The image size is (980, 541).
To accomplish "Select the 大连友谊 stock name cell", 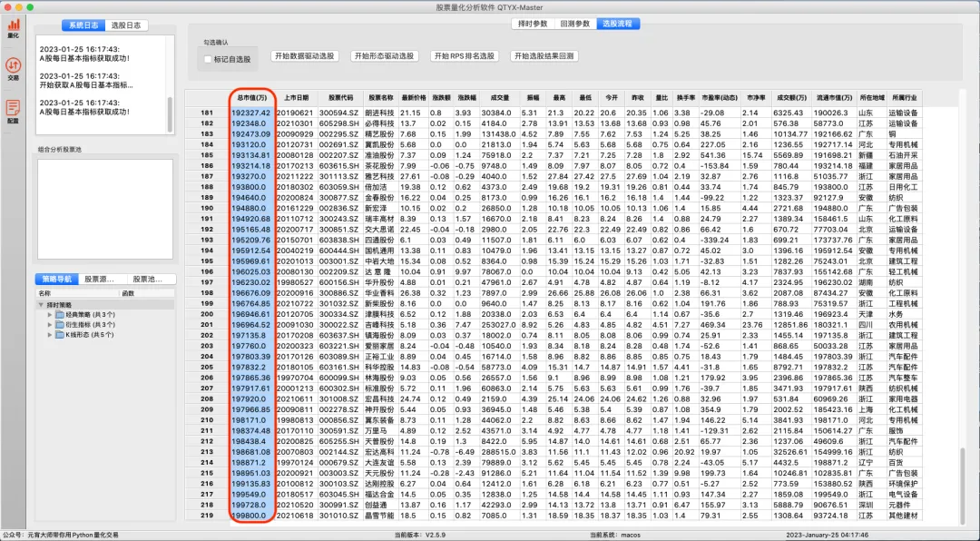I will 380,462.
